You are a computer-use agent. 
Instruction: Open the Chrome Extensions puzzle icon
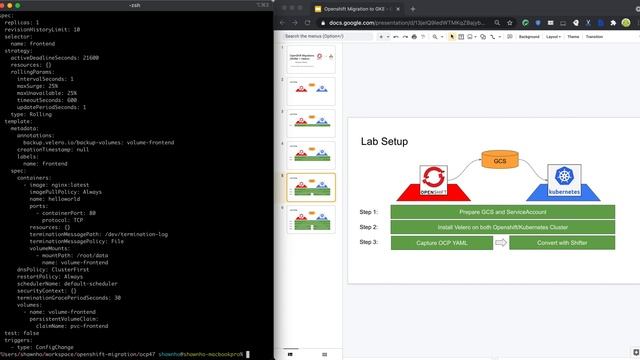[613, 23]
